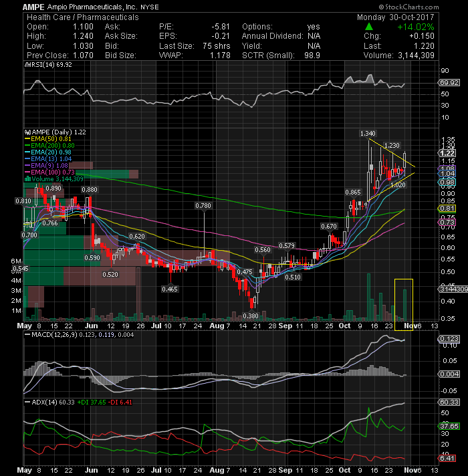Click the 0.520 June low annotation
468x476 pixels.
(x=110, y=274)
